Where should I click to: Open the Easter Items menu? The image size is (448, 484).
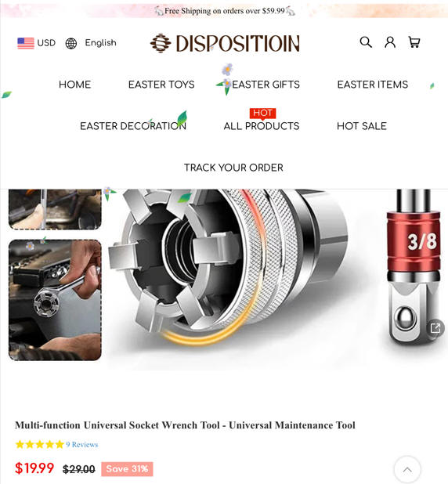coord(373,85)
